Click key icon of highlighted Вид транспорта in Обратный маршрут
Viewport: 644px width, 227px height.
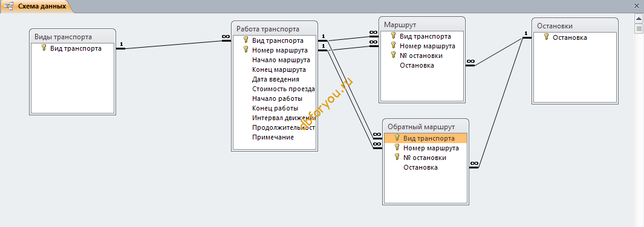(x=397, y=138)
